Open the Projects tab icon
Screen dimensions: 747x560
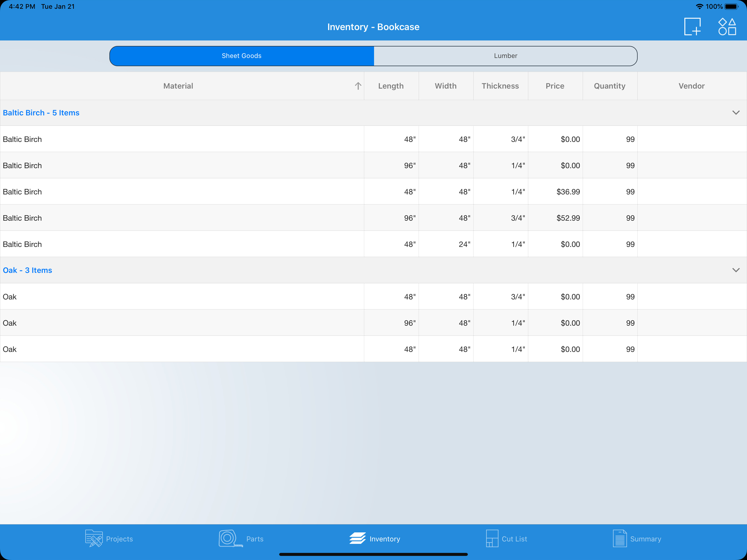tap(94, 538)
